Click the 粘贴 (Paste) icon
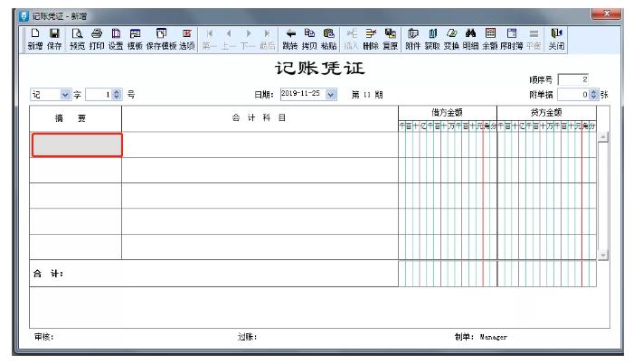The height and width of the screenshot is (364, 633). [329, 39]
